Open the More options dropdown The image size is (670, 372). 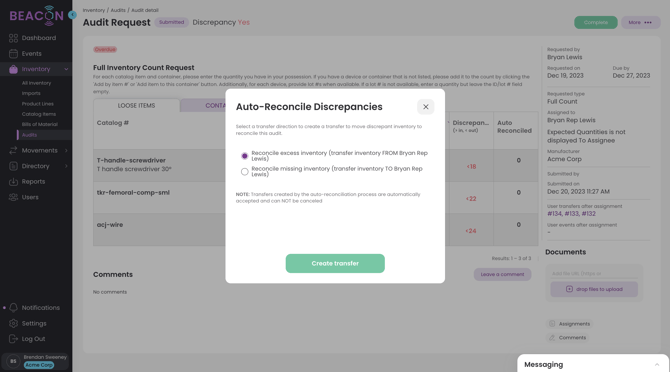[640, 23]
